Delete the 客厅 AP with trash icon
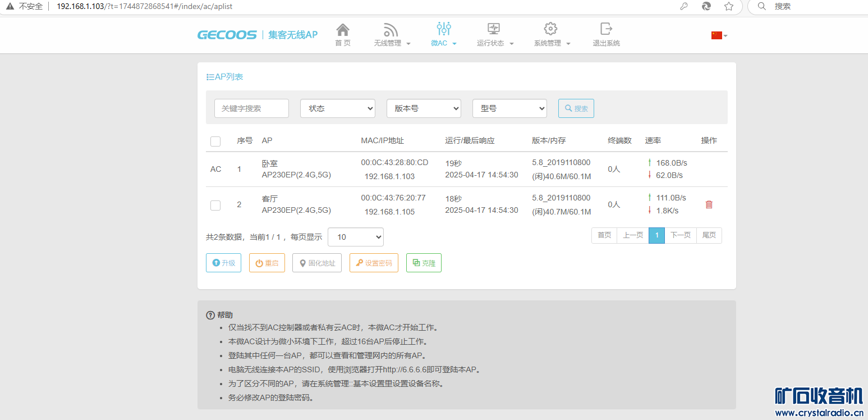868x420 pixels. (709, 204)
